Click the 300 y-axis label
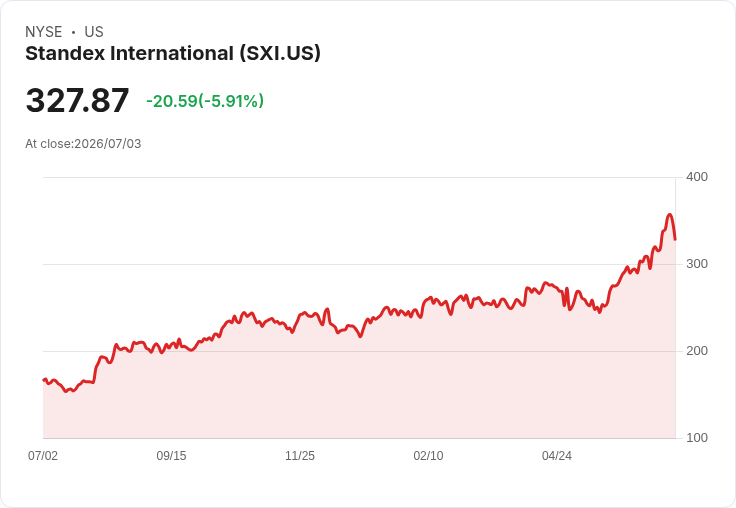The image size is (736, 508). [x=697, y=264]
